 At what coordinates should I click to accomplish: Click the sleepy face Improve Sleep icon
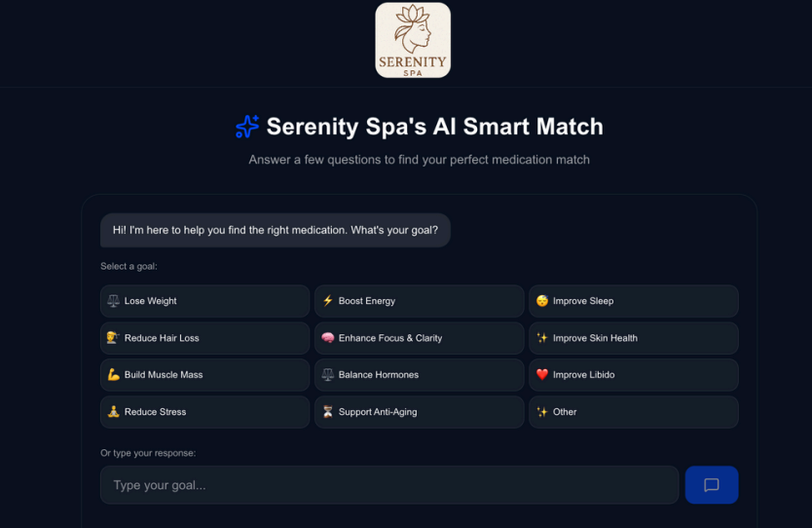542,301
